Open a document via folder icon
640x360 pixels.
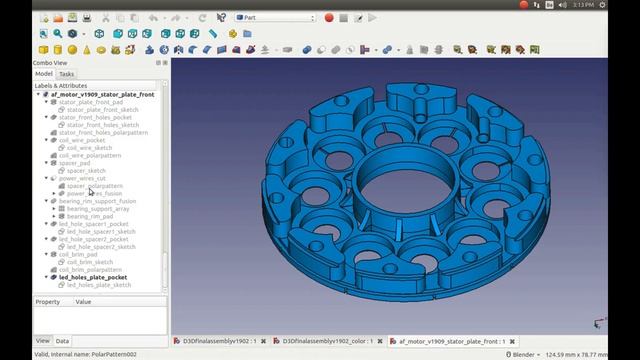58,18
